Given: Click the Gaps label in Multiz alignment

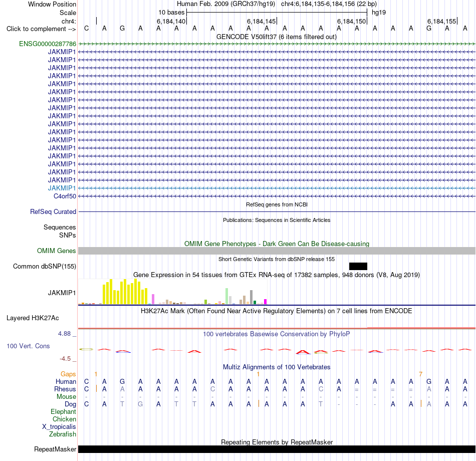Looking at the screenshot, I should click(68, 374).
